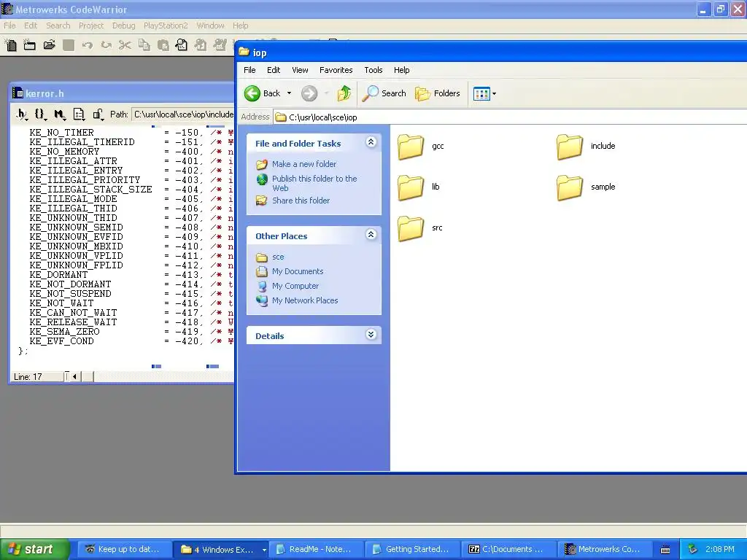Viewport: 747px width, 560px height.
Task: Open the View menu in iop window
Action: point(300,70)
